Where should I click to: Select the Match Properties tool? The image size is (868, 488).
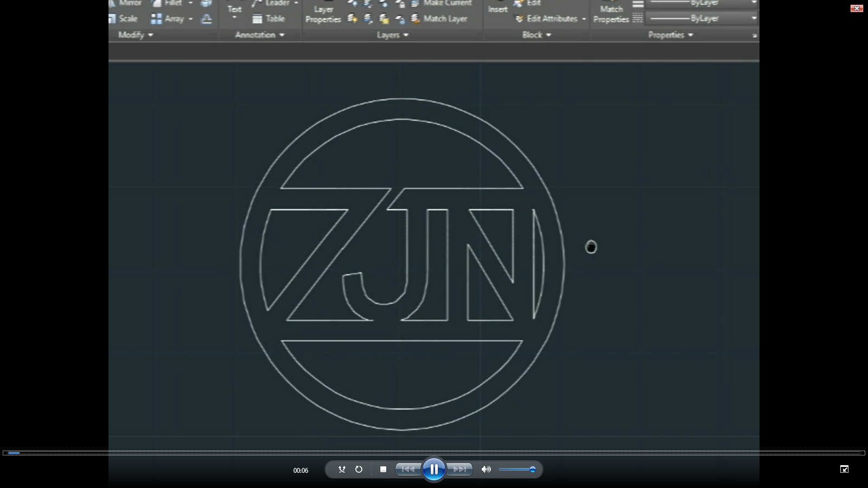click(612, 13)
